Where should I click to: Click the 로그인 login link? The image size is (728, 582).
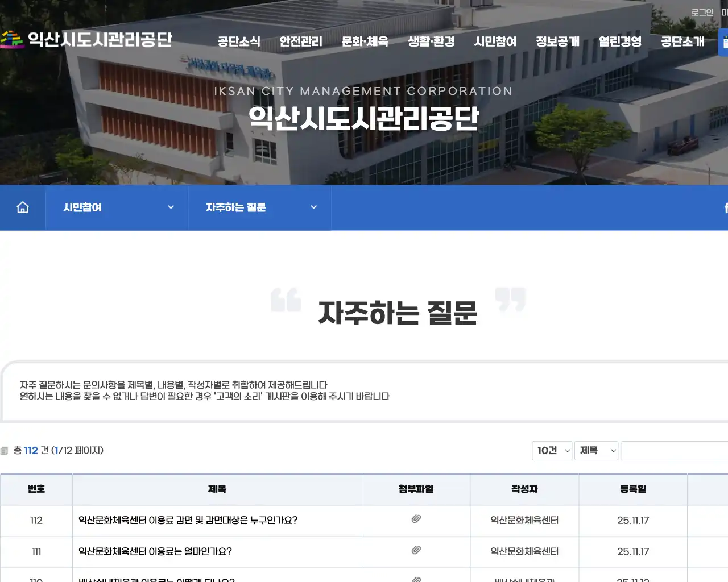702,11
